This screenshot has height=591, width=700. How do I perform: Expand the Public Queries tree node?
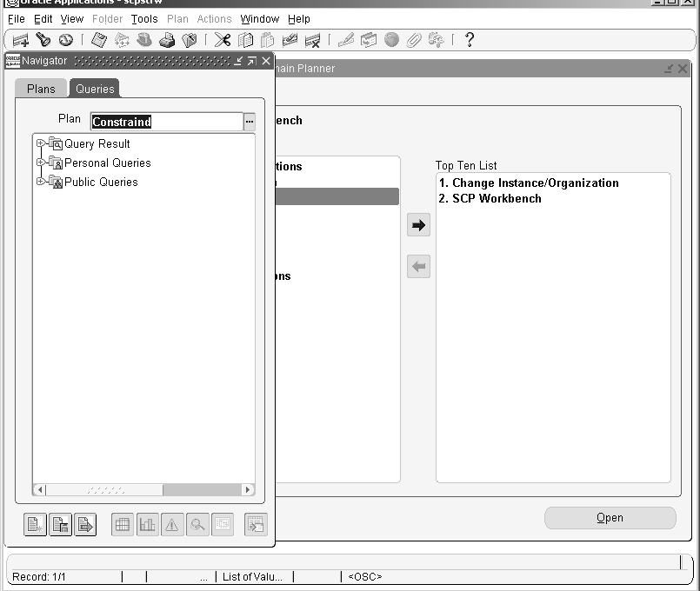tap(40, 181)
